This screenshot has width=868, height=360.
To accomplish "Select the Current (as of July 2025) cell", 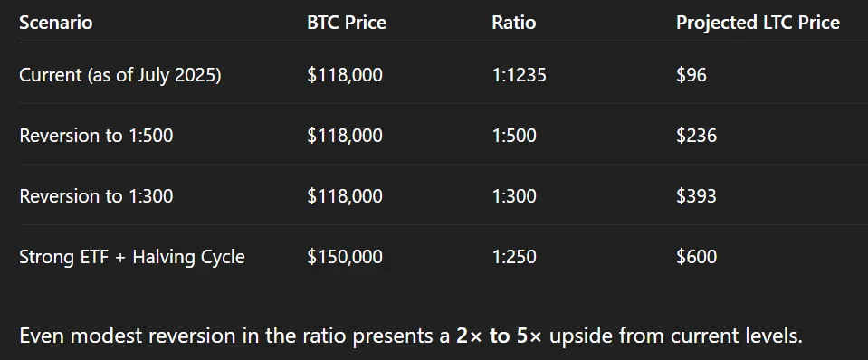I will pyautogui.click(x=120, y=75).
